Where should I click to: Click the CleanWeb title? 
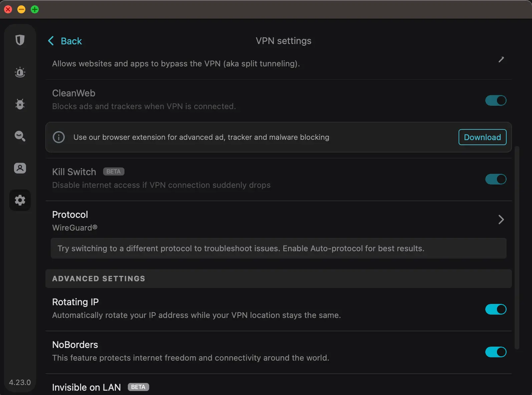click(74, 93)
